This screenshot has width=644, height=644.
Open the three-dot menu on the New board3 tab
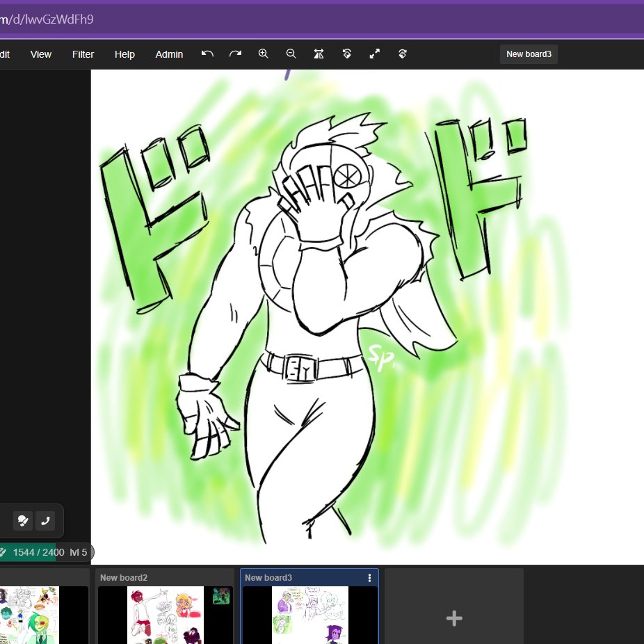[x=370, y=578]
